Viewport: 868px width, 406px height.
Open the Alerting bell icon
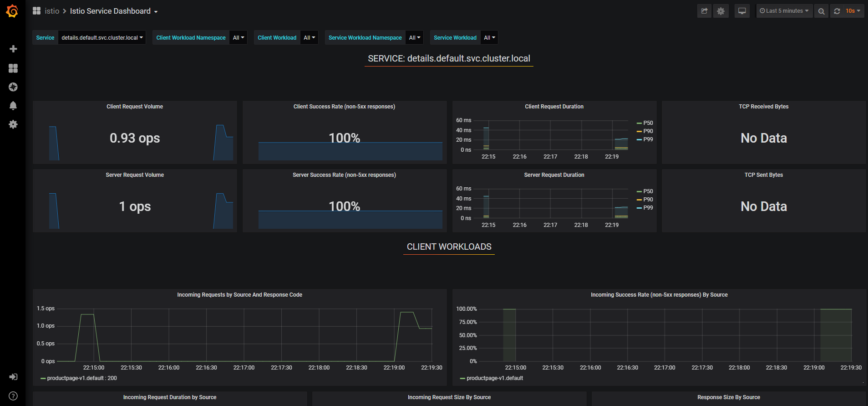13,106
